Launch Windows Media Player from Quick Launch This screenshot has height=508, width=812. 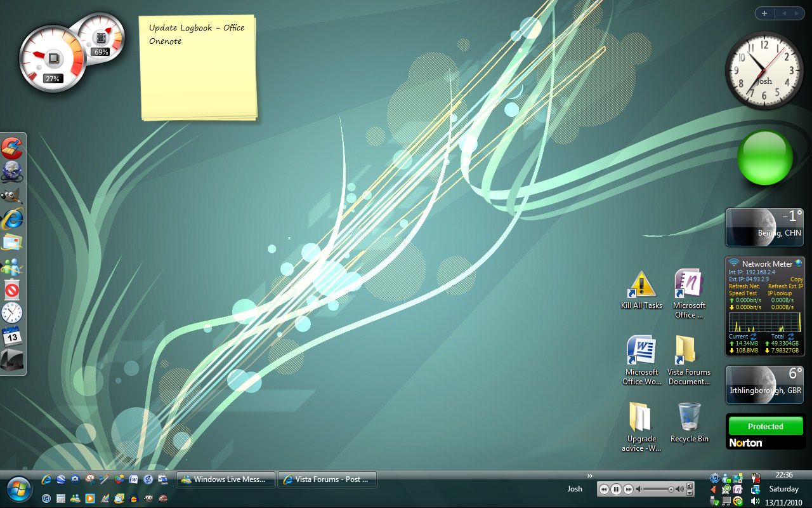tap(90, 498)
